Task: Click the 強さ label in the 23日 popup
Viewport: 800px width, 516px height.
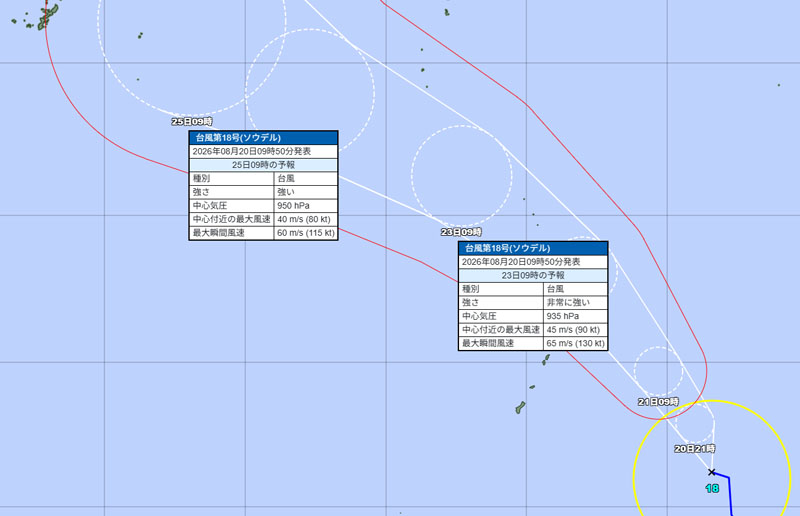Action: (x=470, y=302)
